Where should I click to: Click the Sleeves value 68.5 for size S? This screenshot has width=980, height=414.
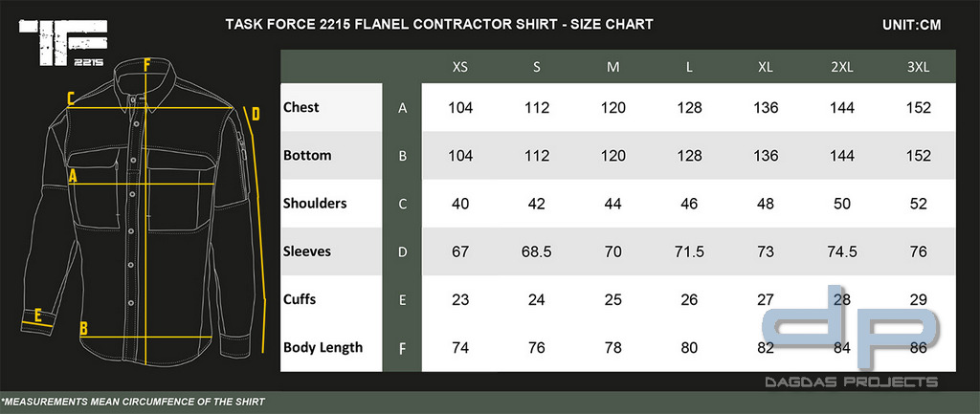pyautogui.click(x=537, y=251)
